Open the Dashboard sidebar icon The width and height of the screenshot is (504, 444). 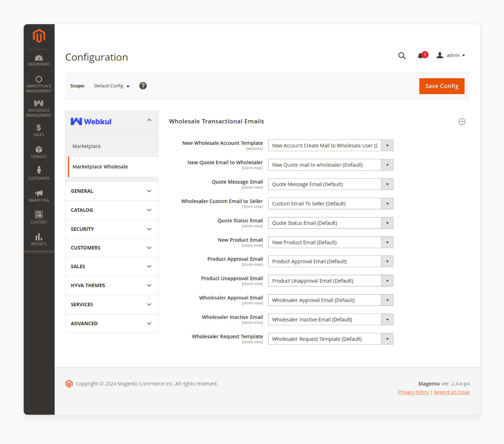point(39,61)
